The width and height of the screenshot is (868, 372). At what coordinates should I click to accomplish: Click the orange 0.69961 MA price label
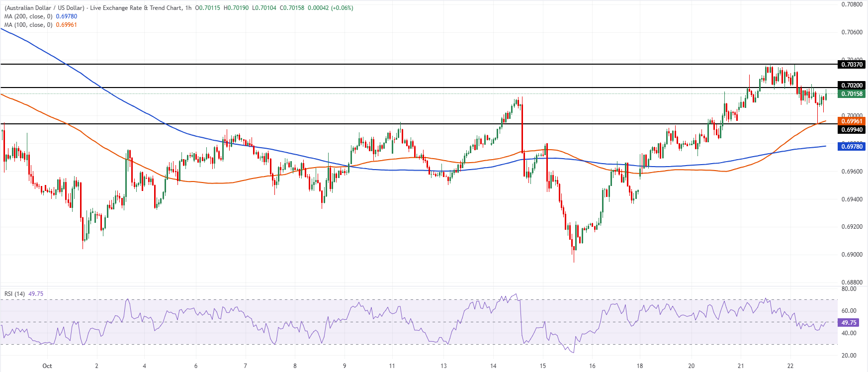point(852,121)
